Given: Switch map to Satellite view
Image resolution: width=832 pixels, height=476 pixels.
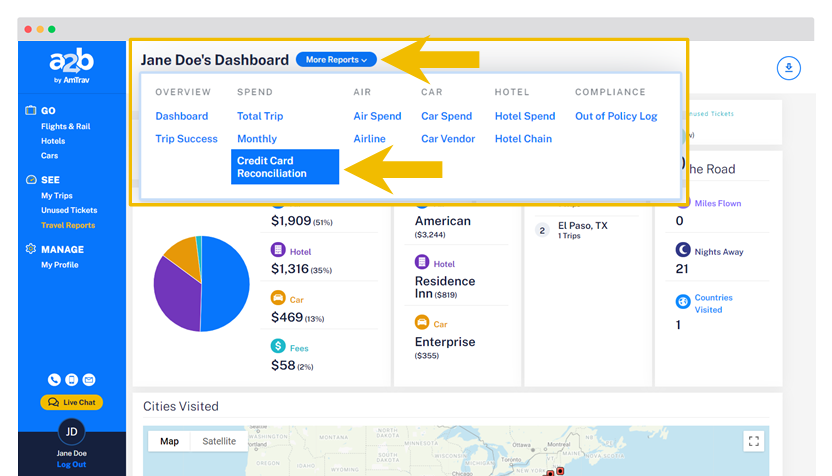Looking at the screenshot, I should (x=219, y=441).
